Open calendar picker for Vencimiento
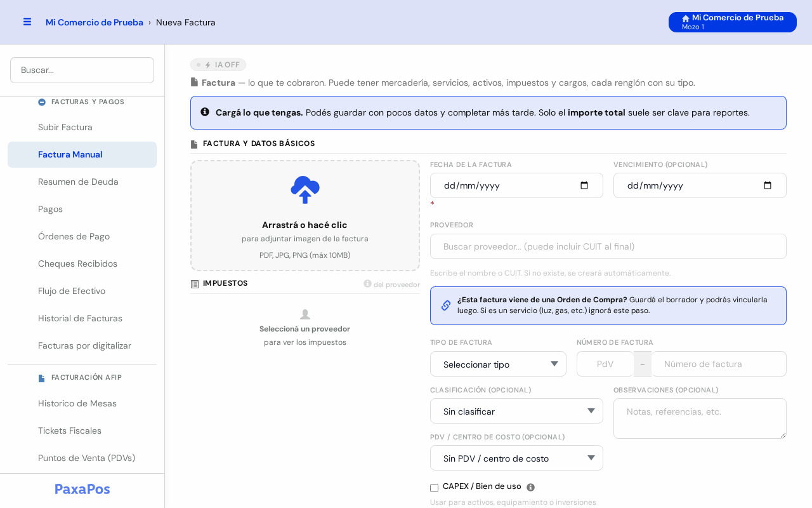 pyautogui.click(x=768, y=185)
